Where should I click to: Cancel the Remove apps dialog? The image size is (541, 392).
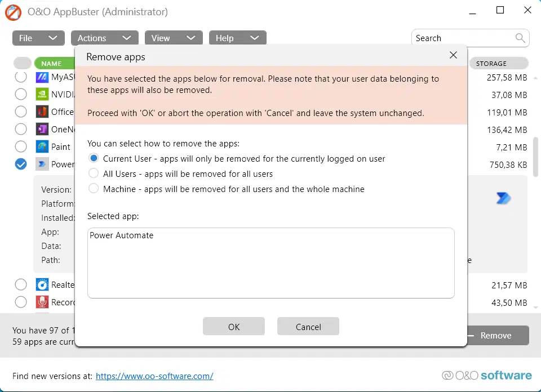point(308,327)
